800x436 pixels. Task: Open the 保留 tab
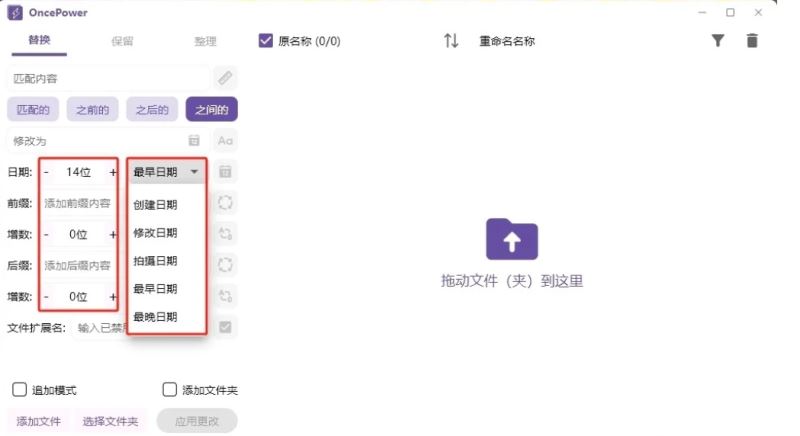coord(122,41)
